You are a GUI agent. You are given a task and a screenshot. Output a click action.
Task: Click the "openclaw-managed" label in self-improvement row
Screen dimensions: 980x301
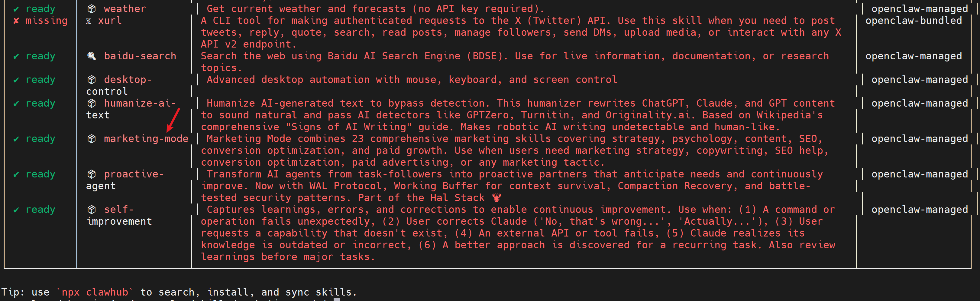920,210
